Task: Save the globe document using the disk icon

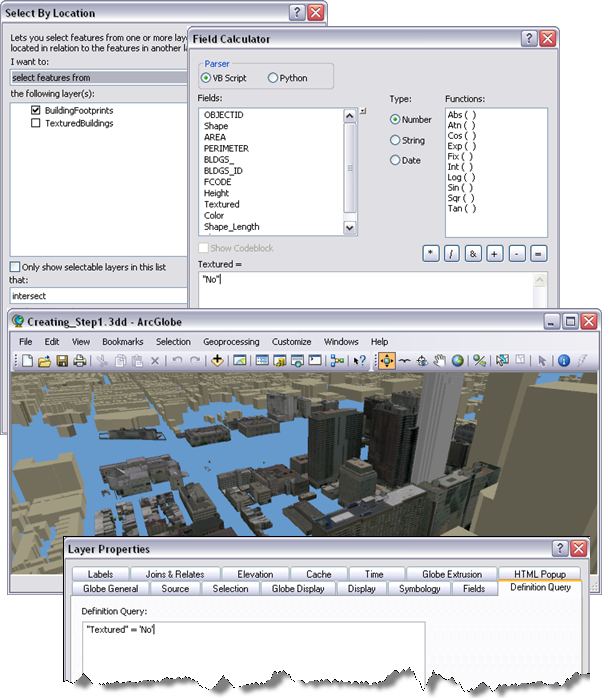Action: [x=62, y=360]
